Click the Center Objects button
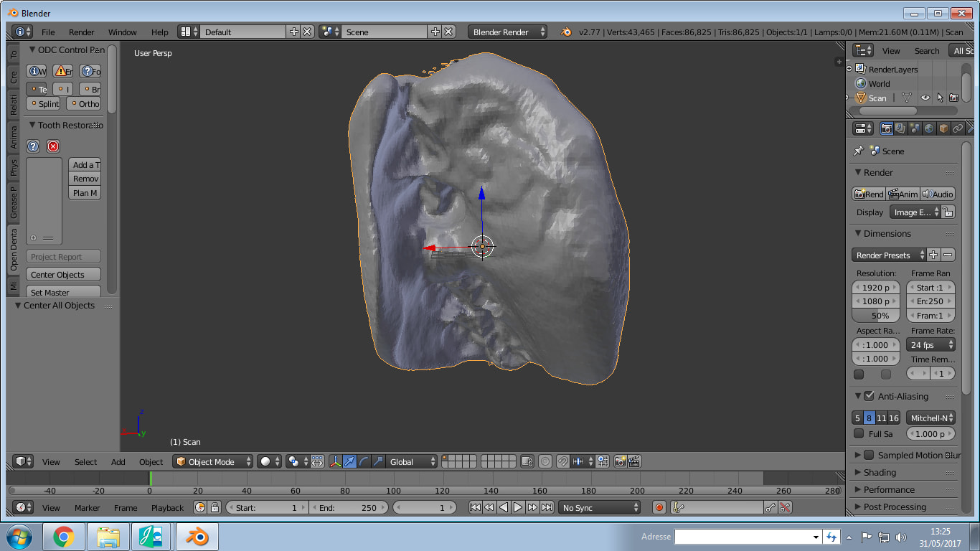Screen dimensions: 980x551 [63, 275]
